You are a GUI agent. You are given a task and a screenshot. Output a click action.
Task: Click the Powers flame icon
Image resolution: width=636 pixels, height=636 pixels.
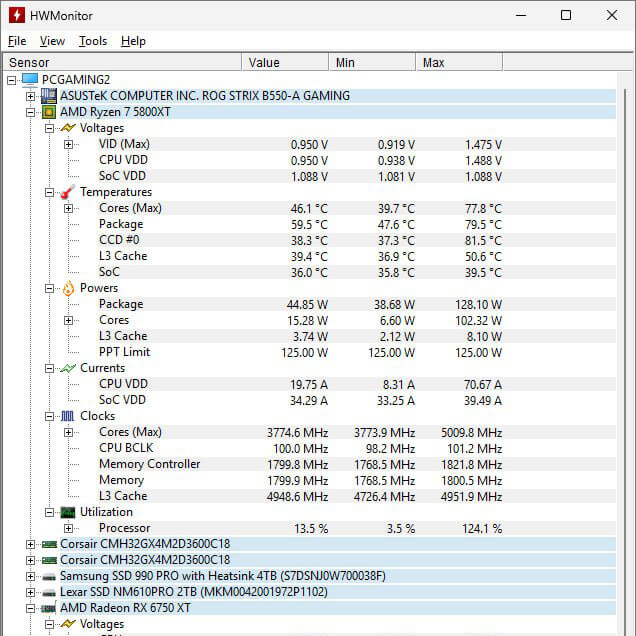[68, 288]
